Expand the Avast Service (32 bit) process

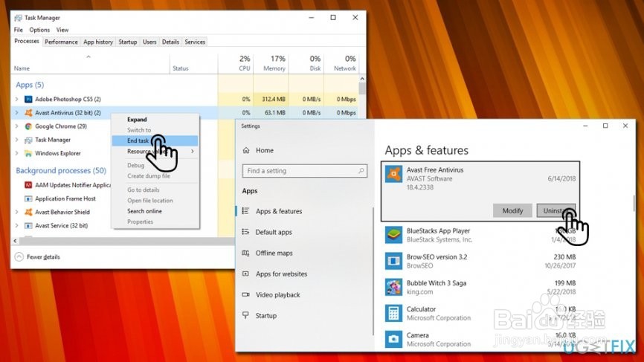[17, 226]
